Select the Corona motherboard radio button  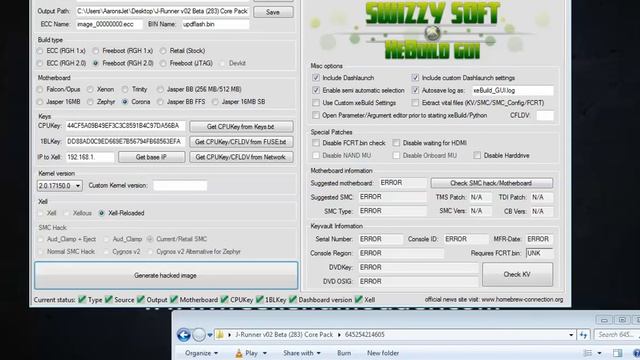pyautogui.click(x=125, y=102)
